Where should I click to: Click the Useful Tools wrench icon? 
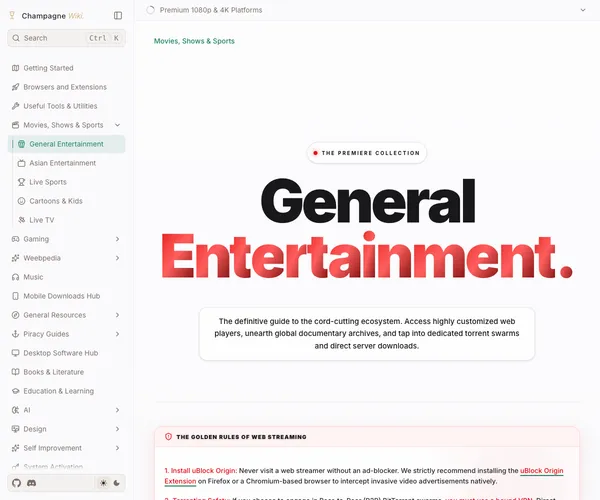(x=15, y=106)
